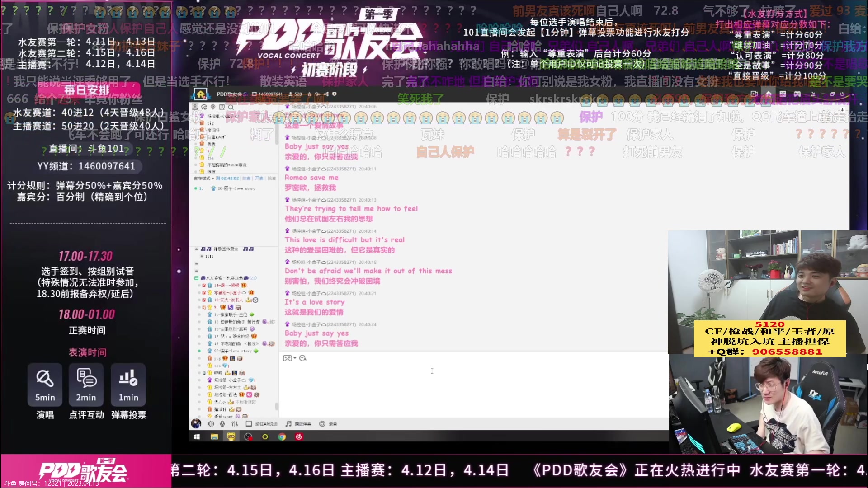Viewport: 868px width, 488px height.
Task: Select user 场控组-西浩
Action: pyautogui.click(x=226, y=394)
